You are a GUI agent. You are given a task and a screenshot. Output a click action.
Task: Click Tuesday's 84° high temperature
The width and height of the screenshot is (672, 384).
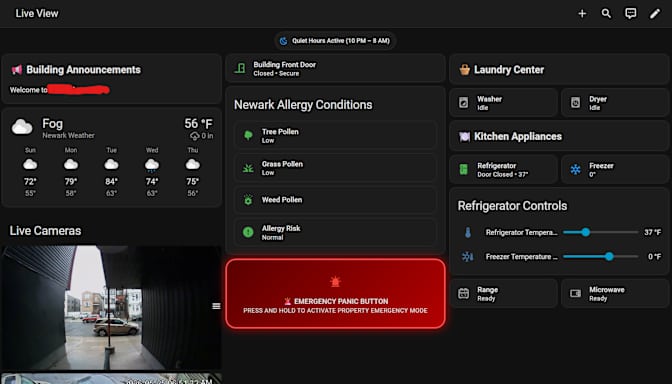(x=111, y=182)
